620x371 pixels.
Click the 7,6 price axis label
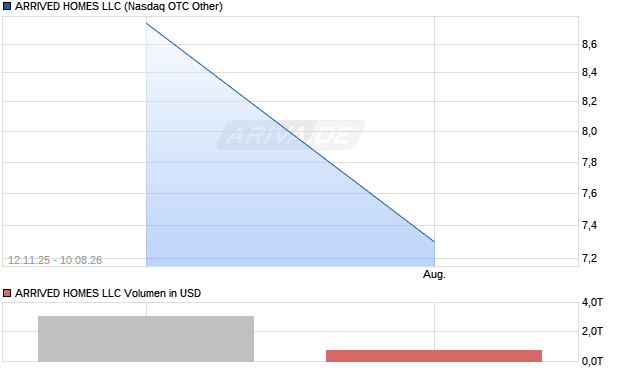click(589, 193)
